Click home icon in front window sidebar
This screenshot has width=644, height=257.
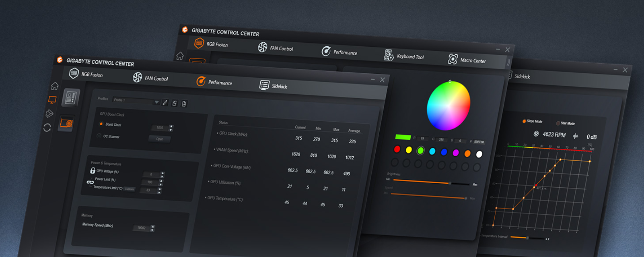[x=55, y=86]
